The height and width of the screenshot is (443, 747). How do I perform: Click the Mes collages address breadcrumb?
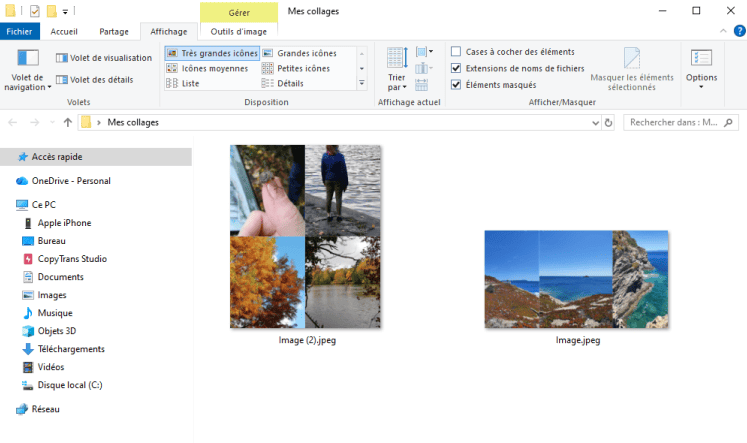coord(133,122)
